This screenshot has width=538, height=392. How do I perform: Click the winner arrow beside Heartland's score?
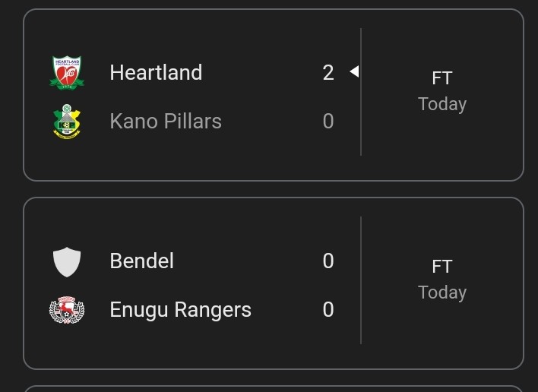(x=354, y=71)
